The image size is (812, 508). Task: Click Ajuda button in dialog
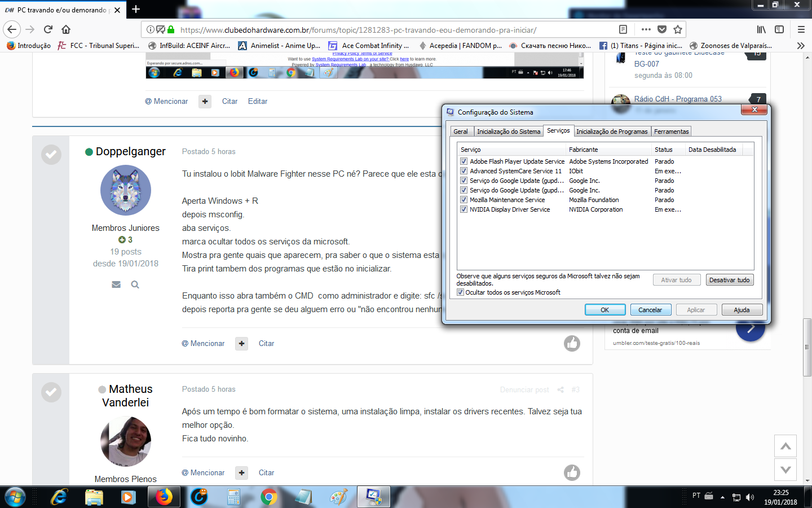pos(742,310)
